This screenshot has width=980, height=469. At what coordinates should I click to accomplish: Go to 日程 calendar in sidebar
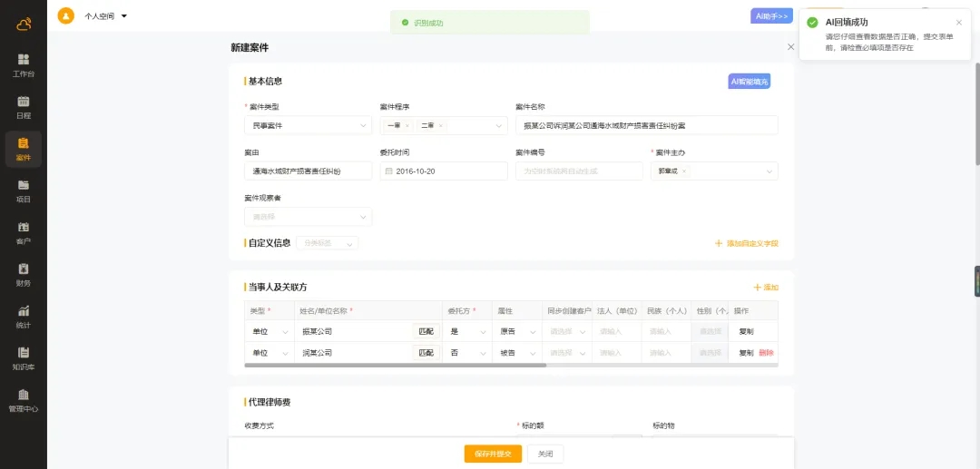pyautogui.click(x=23, y=107)
